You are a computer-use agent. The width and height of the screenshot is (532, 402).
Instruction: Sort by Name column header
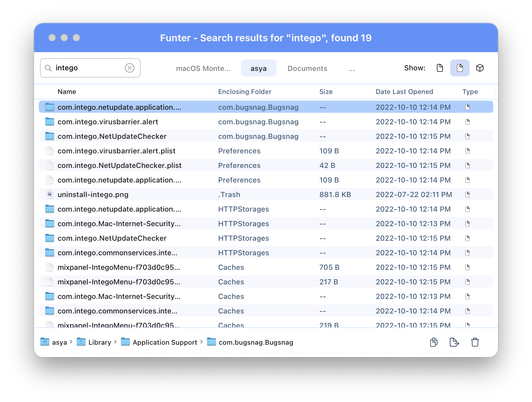(x=67, y=92)
